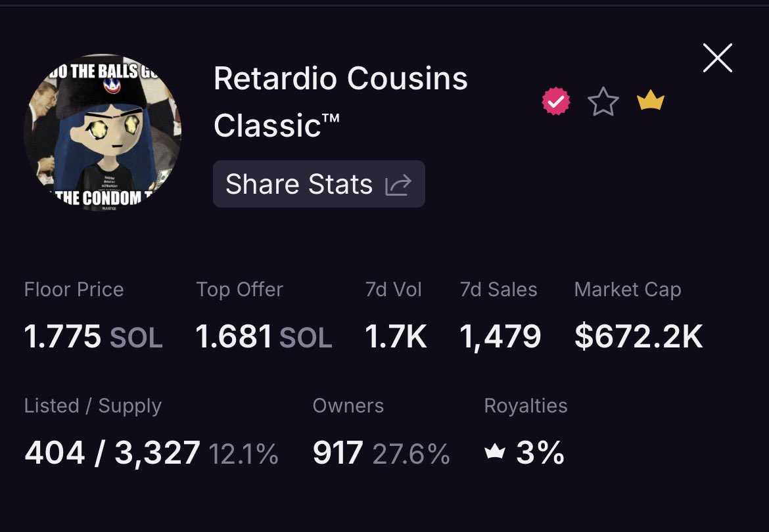Open the collection avatar image

[x=103, y=133]
